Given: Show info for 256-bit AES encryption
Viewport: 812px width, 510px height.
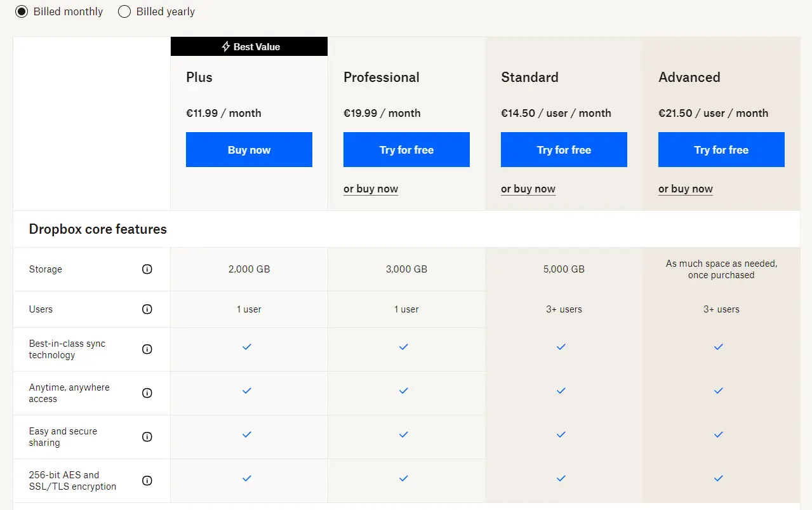Looking at the screenshot, I should pos(147,481).
